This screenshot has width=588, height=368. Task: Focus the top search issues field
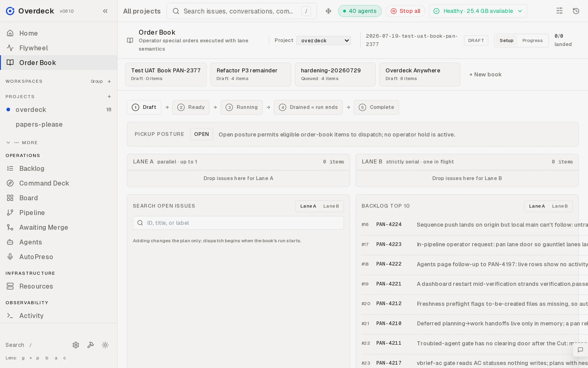[x=242, y=11]
